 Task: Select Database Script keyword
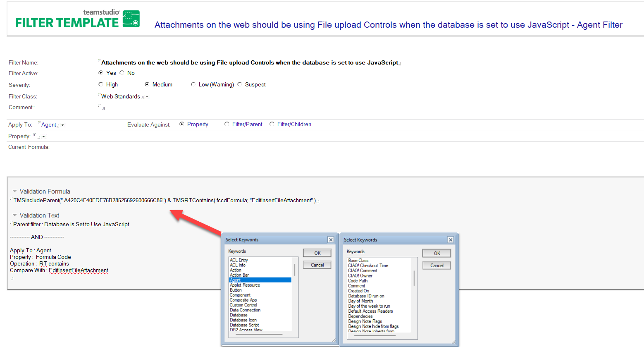tap(245, 325)
